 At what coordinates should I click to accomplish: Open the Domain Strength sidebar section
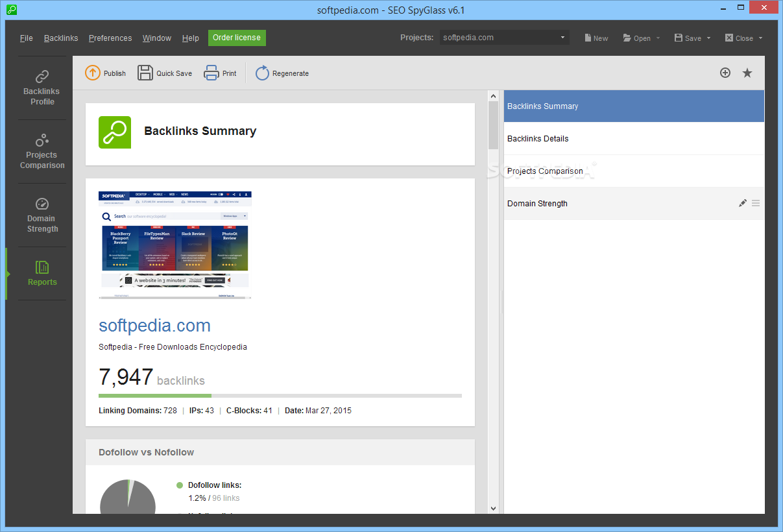[42, 215]
